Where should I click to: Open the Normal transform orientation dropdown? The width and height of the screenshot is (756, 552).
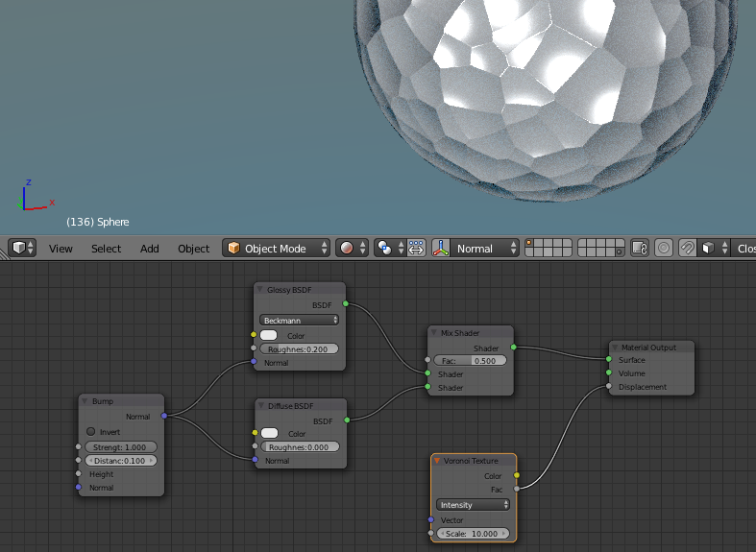484,248
